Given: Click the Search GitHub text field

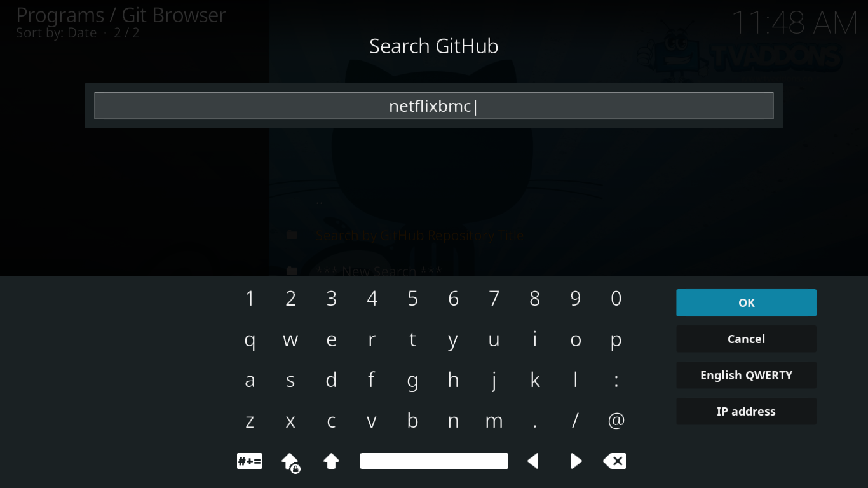Looking at the screenshot, I should (x=434, y=106).
